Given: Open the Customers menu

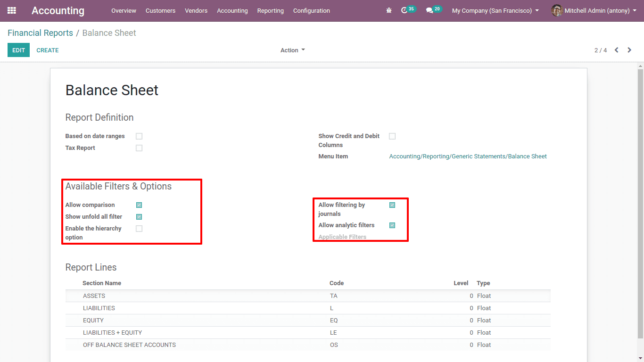Looking at the screenshot, I should (x=160, y=10).
